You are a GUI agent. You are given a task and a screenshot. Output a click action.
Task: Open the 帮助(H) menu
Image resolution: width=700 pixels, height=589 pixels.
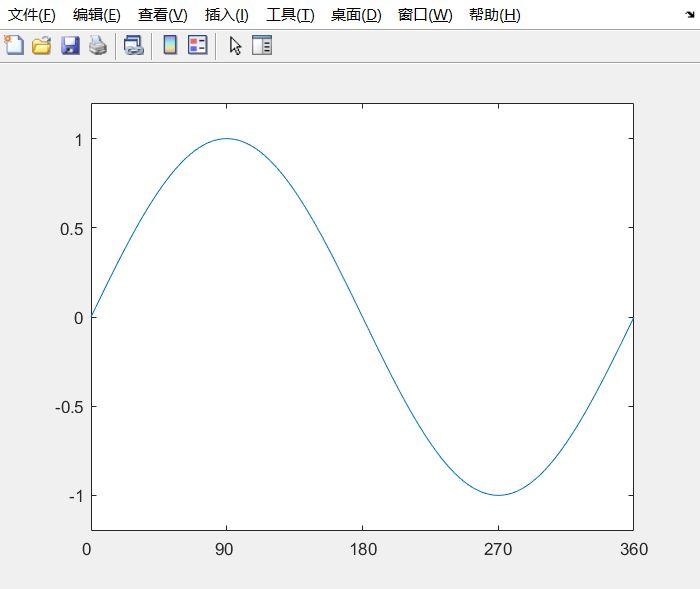[x=495, y=15]
